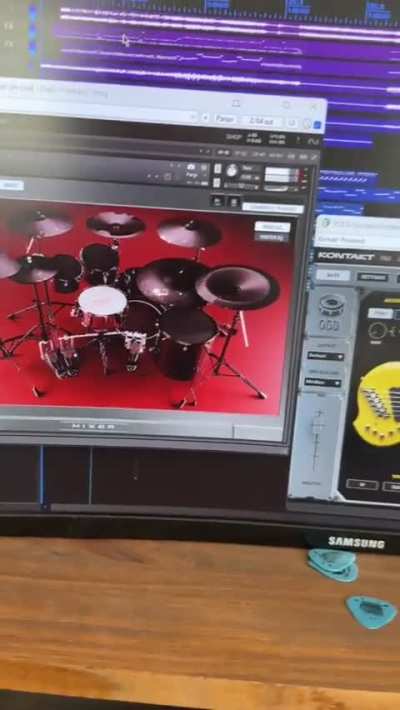Turn the round dial above the yellow bass

[377, 332]
